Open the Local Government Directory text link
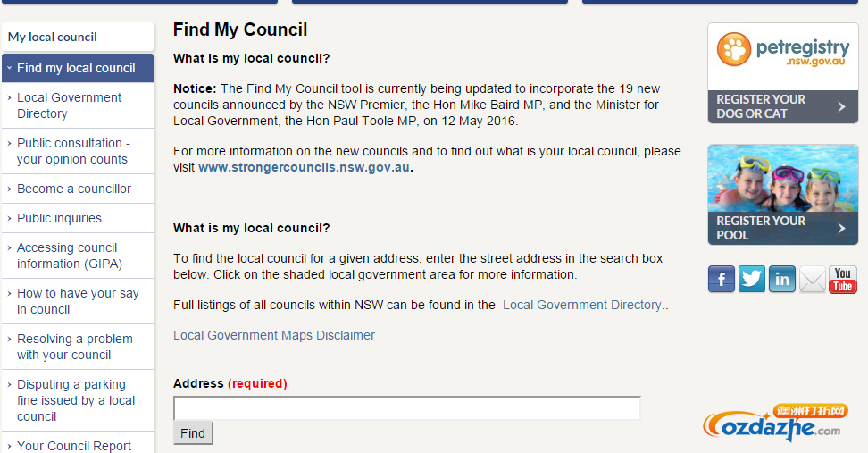The width and height of the screenshot is (868, 453). point(582,305)
